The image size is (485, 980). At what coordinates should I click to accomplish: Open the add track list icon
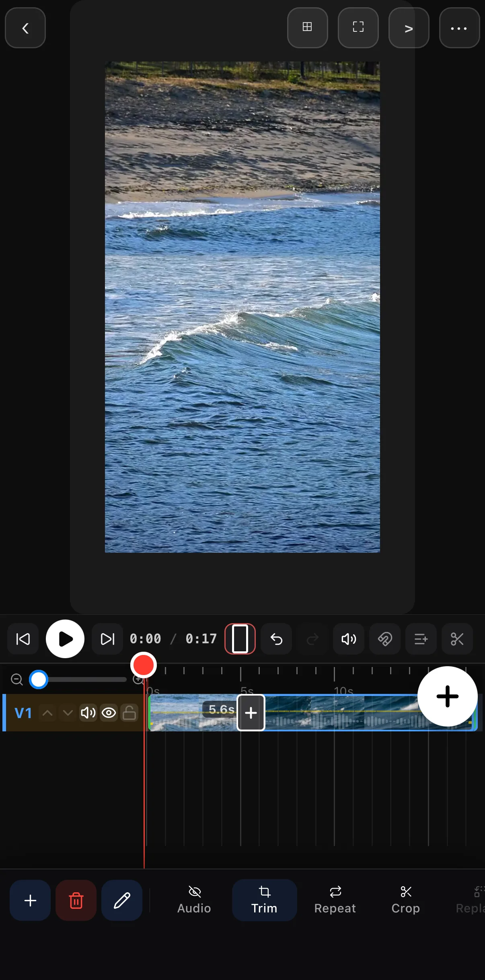tap(421, 639)
